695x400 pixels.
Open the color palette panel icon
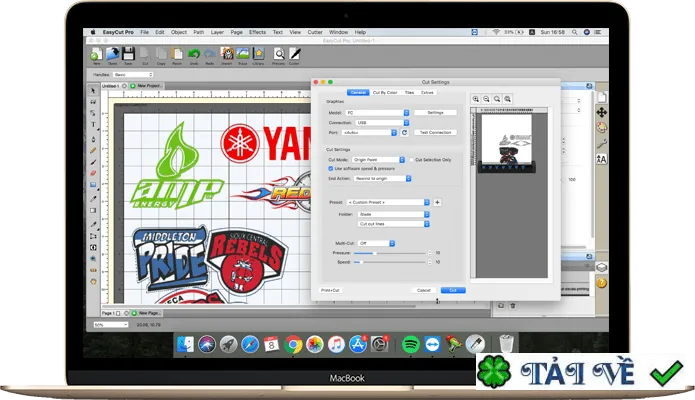(x=601, y=128)
